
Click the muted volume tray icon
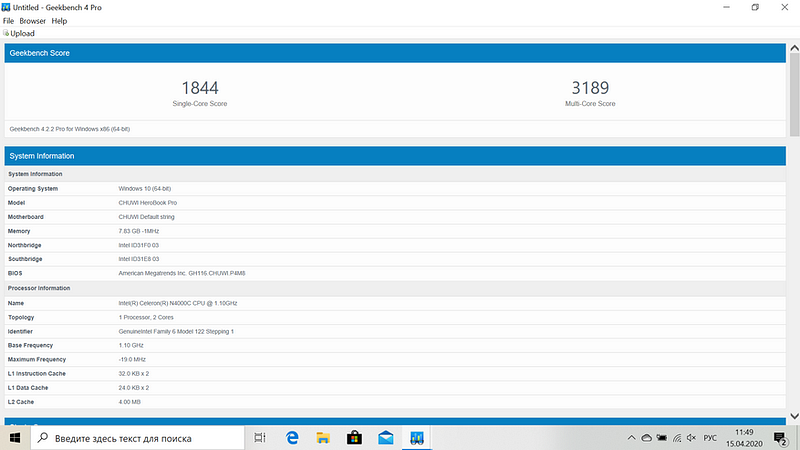pos(691,438)
